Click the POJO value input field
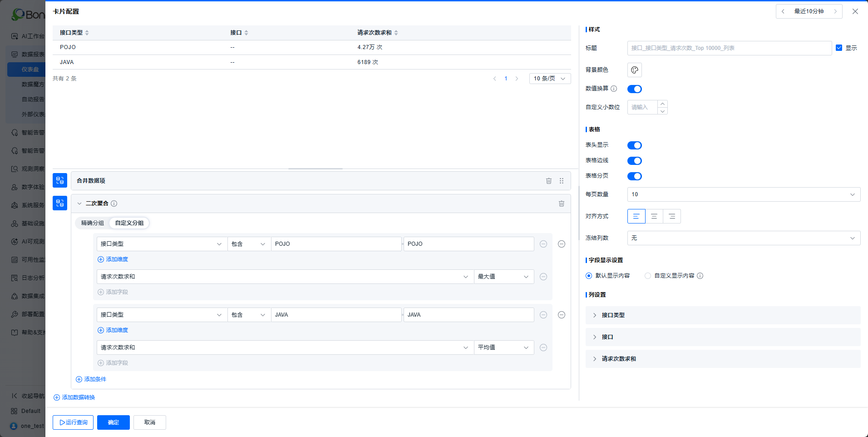The height and width of the screenshot is (437, 868). tap(336, 244)
